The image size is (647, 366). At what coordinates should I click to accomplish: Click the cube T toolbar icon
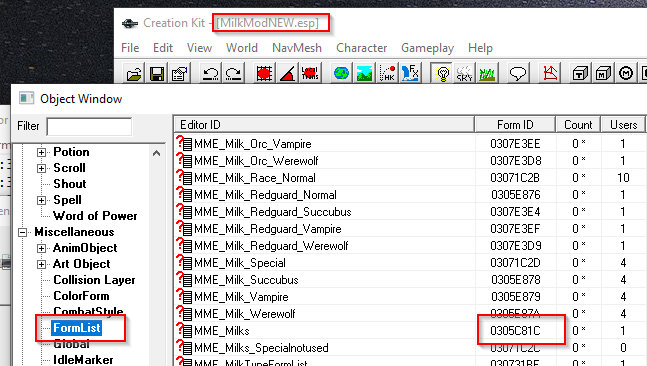coord(580,74)
